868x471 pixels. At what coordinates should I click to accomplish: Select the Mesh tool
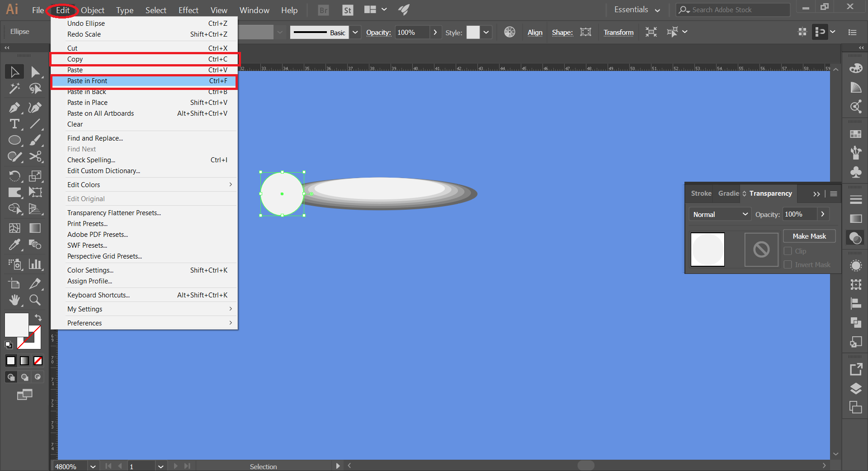(x=14, y=228)
